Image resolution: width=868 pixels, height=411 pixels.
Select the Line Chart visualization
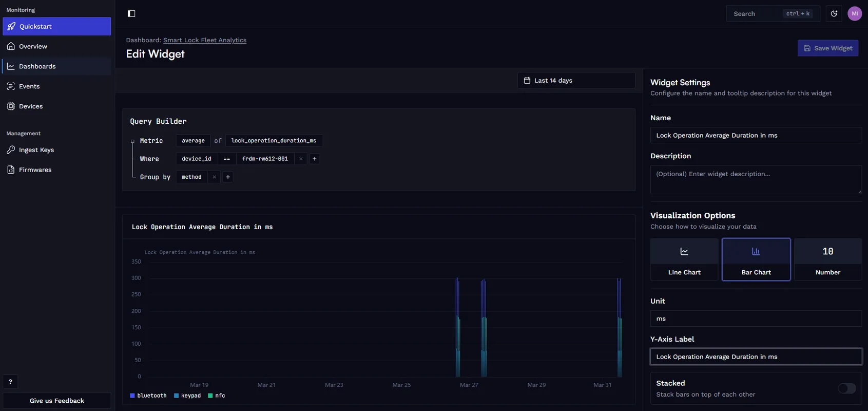pyautogui.click(x=684, y=259)
